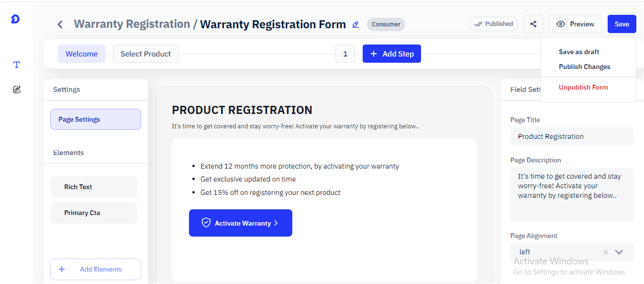Select the Rich Text element
The height and width of the screenshot is (284, 644).
94,187
